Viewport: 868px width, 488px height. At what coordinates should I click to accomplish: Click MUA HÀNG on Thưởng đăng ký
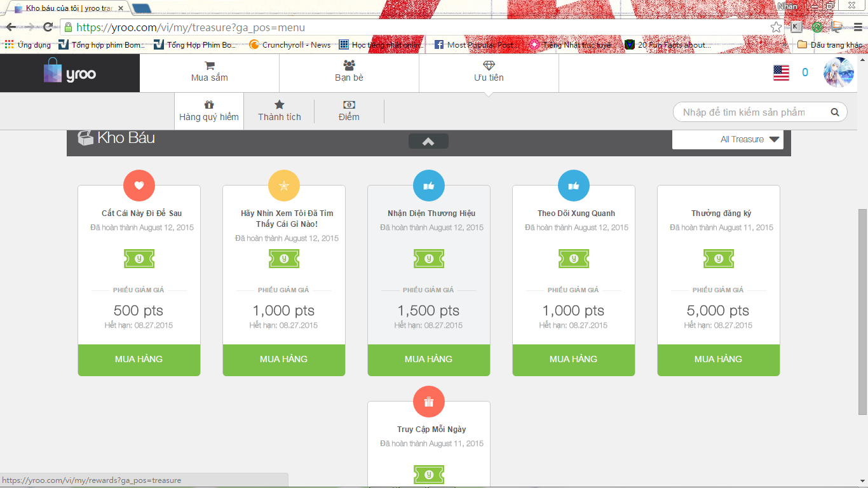click(719, 360)
